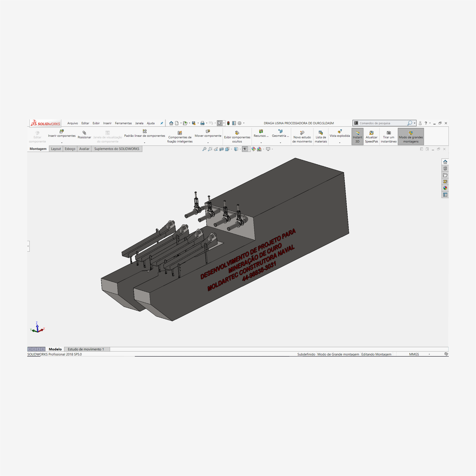Expand the Inserir componentes dropdown arrow
This screenshot has height=476, width=476.
pyautogui.click(x=62, y=143)
